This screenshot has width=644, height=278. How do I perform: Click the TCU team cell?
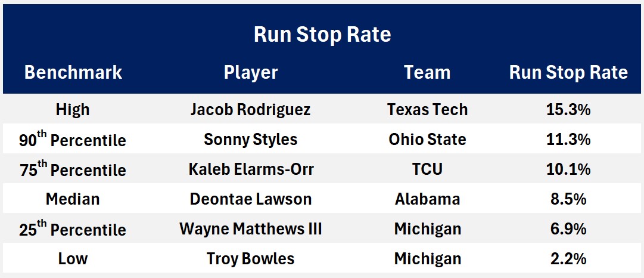[427, 169]
